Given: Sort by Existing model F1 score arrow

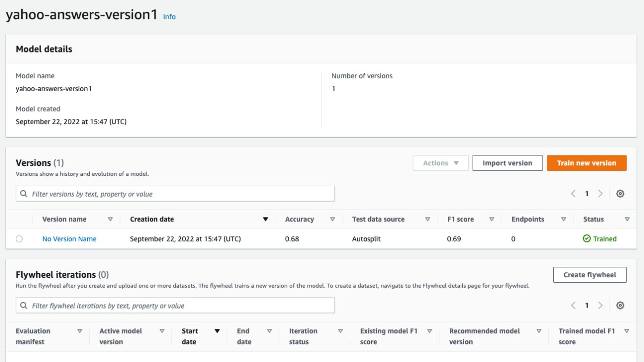Looking at the screenshot, I should coord(429,331).
